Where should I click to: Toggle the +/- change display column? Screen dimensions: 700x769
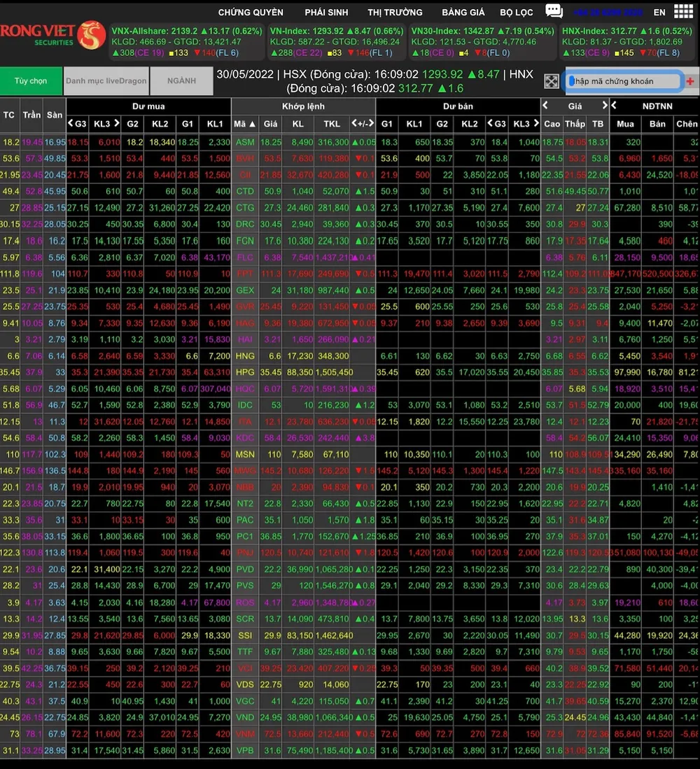click(363, 124)
